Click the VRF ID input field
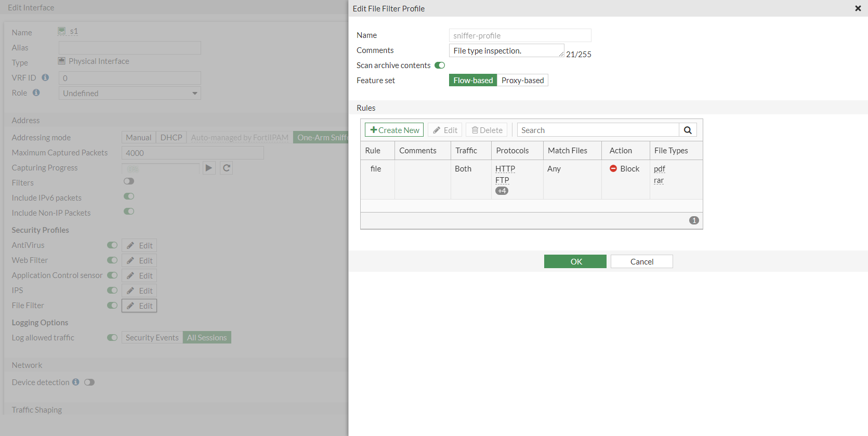The image size is (868, 436). 130,78
